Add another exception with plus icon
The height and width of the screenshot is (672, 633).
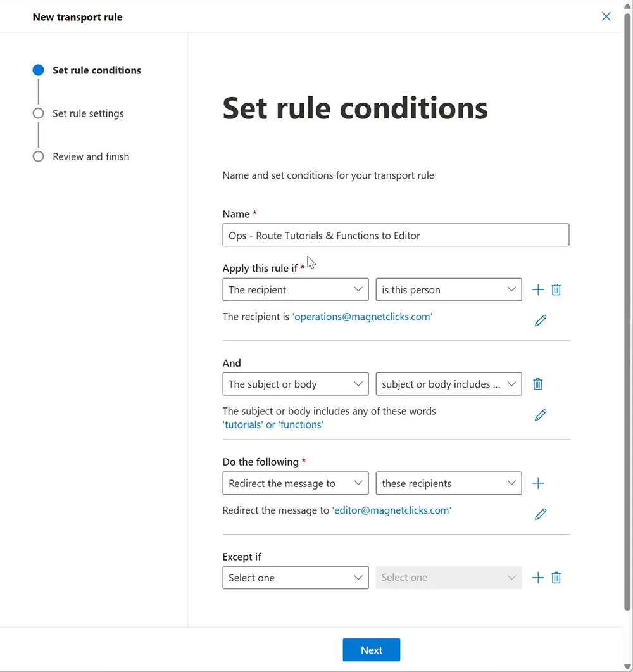point(538,578)
